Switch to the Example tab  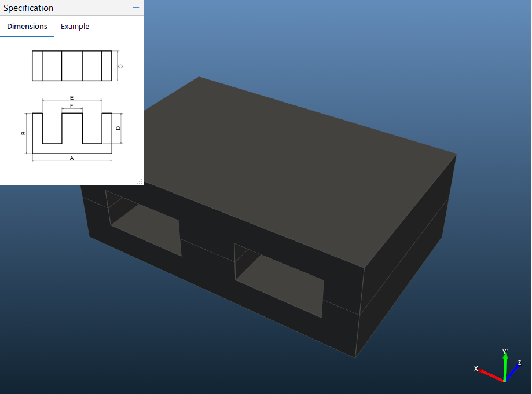click(75, 27)
